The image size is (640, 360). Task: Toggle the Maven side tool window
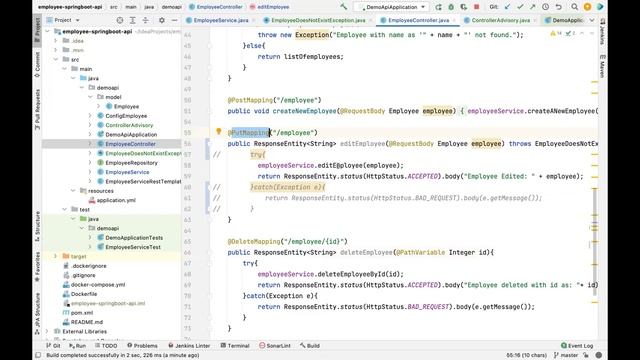click(x=602, y=66)
